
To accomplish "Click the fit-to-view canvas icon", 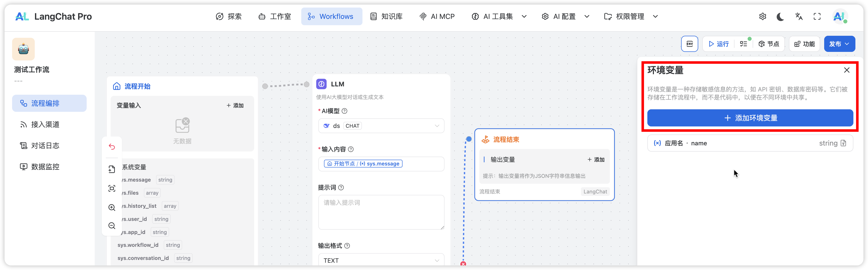I will pyautogui.click(x=112, y=188).
